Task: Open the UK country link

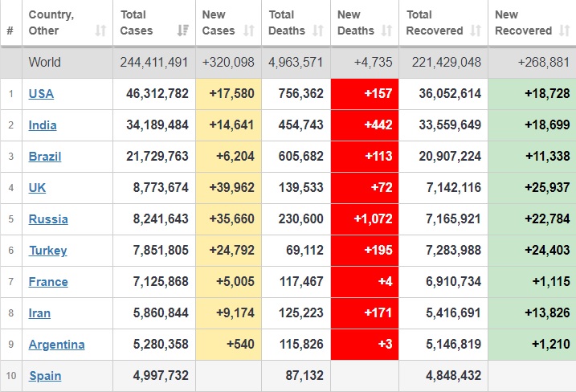Action: [x=37, y=188]
